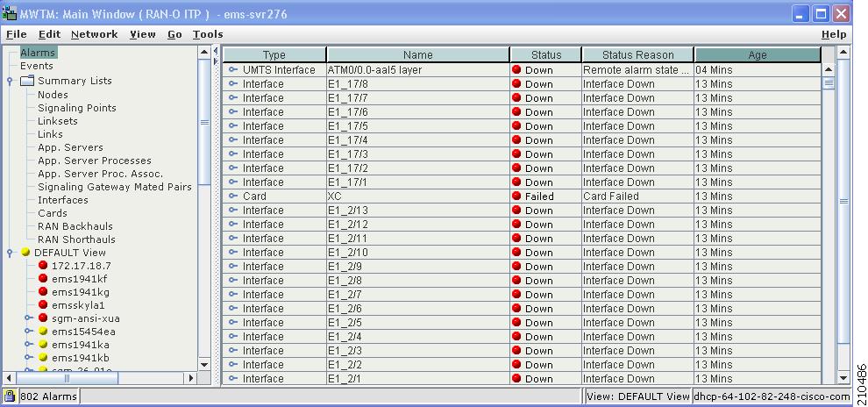868x407 pixels.
Task: Sort by Status Reason column header
Action: tap(637, 54)
